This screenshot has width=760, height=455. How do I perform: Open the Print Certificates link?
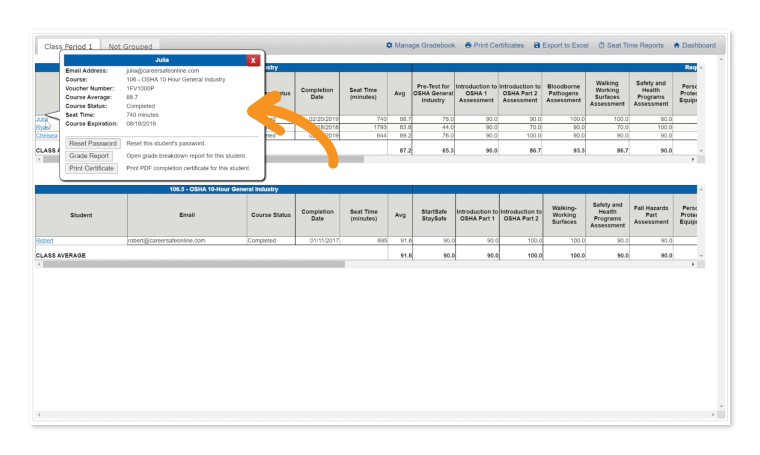pyautogui.click(x=499, y=45)
